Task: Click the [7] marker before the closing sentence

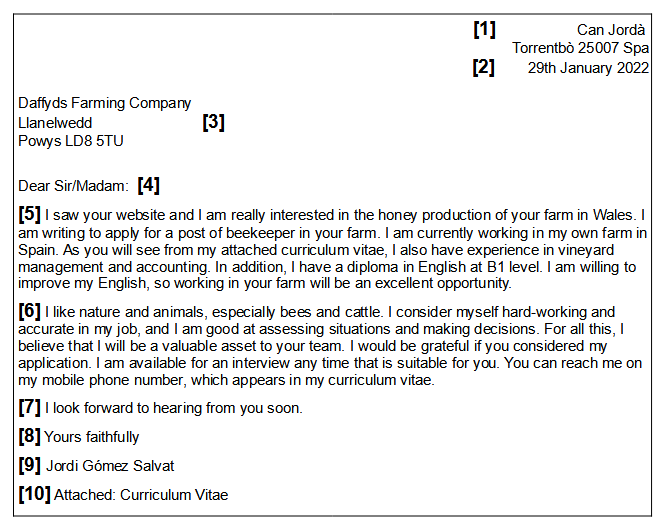Action: click(x=30, y=407)
